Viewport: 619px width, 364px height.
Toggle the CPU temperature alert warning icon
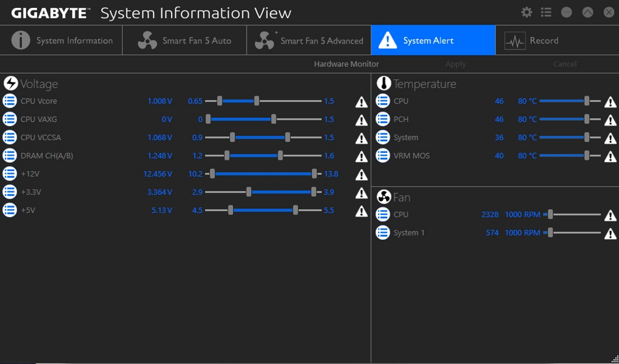pos(610,102)
